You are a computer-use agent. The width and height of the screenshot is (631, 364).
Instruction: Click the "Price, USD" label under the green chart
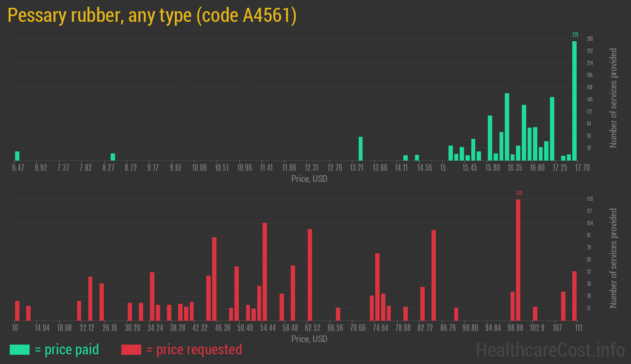point(309,179)
